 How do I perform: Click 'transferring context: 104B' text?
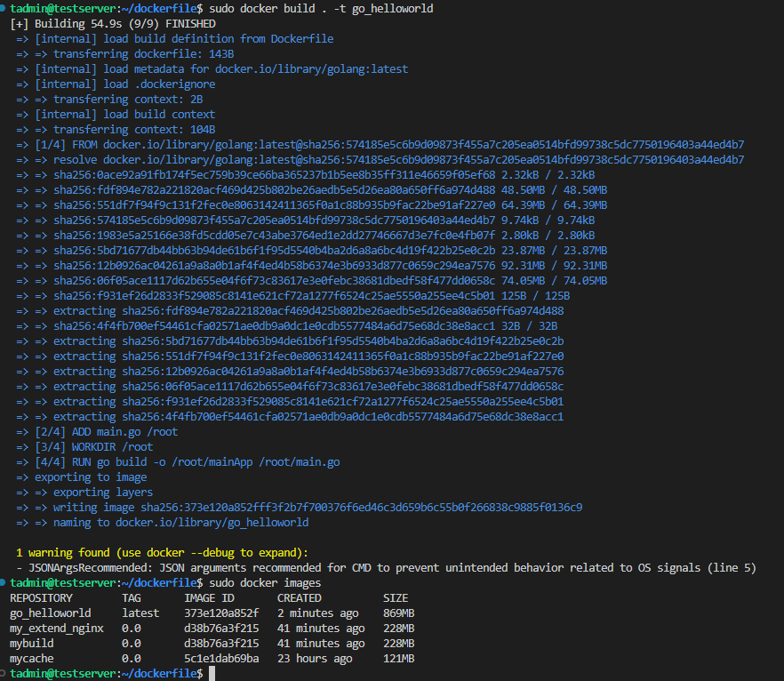tap(134, 130)
